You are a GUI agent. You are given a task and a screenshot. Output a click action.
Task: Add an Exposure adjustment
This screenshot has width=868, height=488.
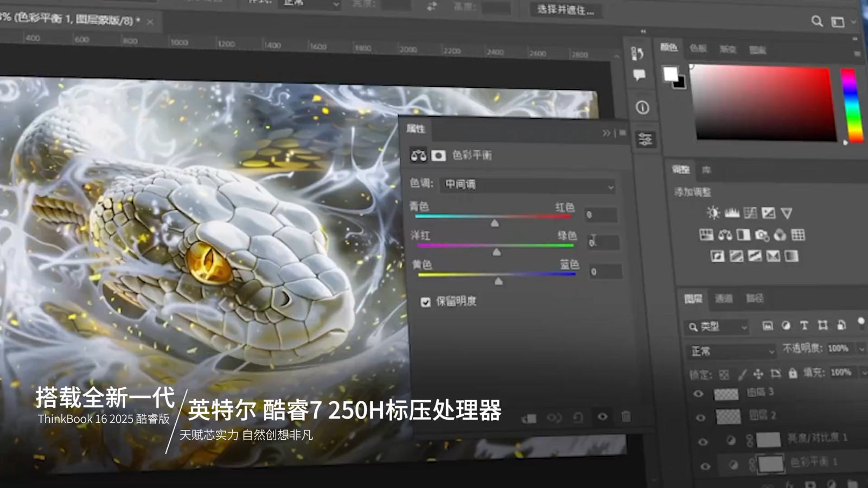tap(768, 213)
